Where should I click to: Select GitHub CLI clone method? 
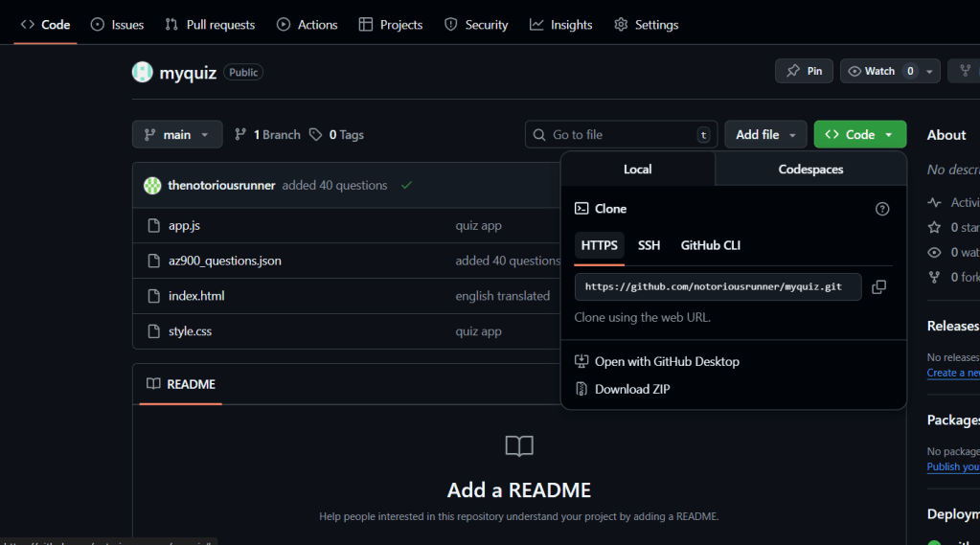click(711, 245)
